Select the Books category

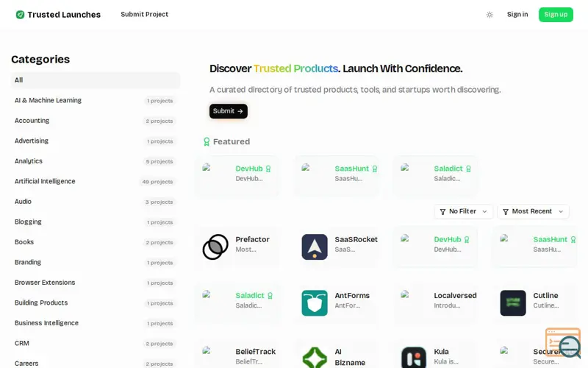point(96,242)
